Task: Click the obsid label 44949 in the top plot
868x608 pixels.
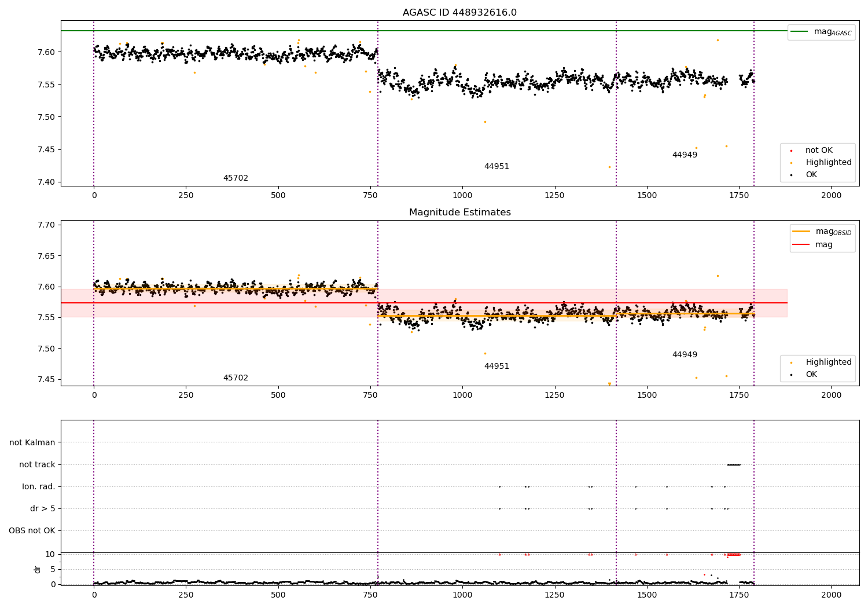Action: (x=685, y=155)
